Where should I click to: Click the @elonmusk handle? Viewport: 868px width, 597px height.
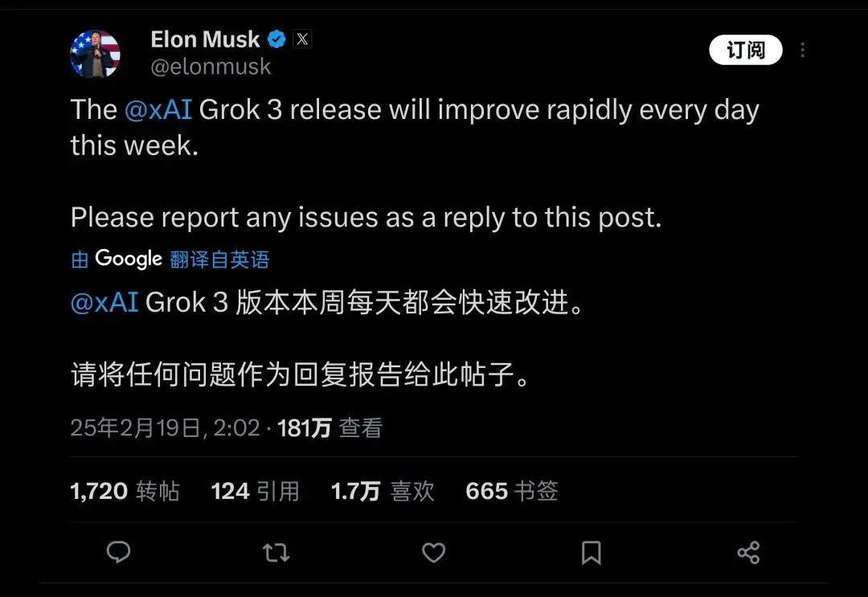[211, 67]
